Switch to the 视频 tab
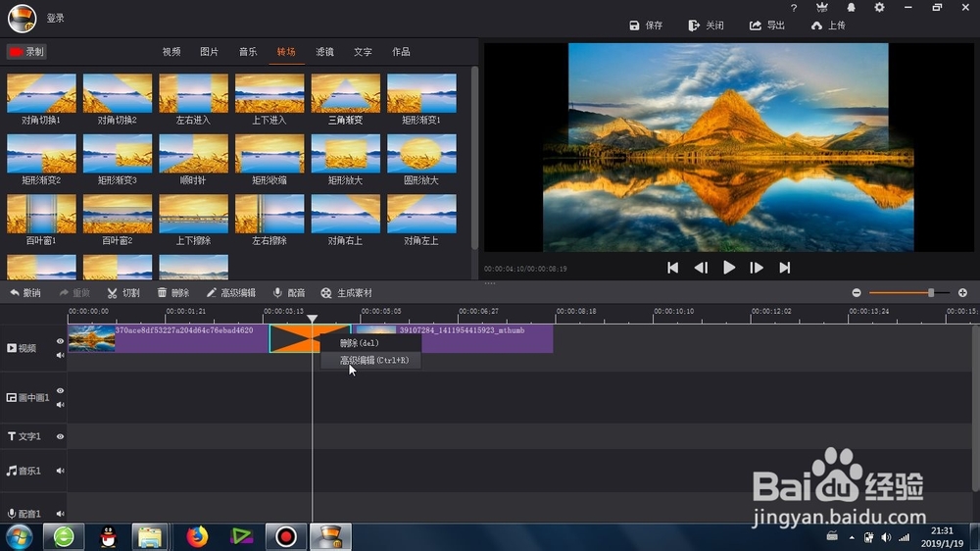The width and height of the screenshot is (980, 551). [x=171, y=52]
